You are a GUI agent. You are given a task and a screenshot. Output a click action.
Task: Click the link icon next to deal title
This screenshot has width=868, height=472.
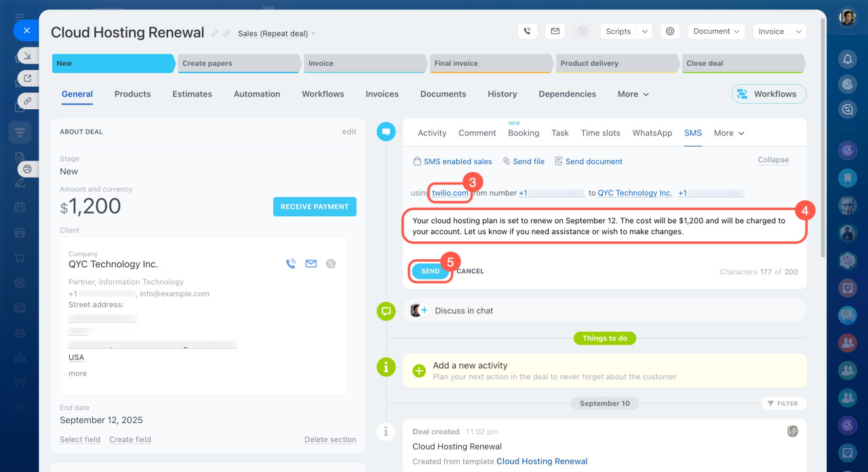[x=226, y=33]
